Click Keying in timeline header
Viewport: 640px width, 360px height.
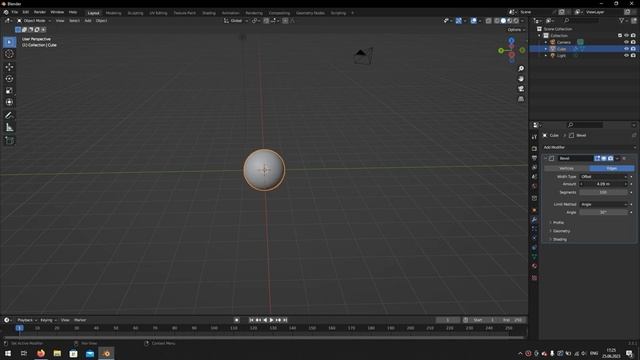pyautogui.click(x=48, y=320)
